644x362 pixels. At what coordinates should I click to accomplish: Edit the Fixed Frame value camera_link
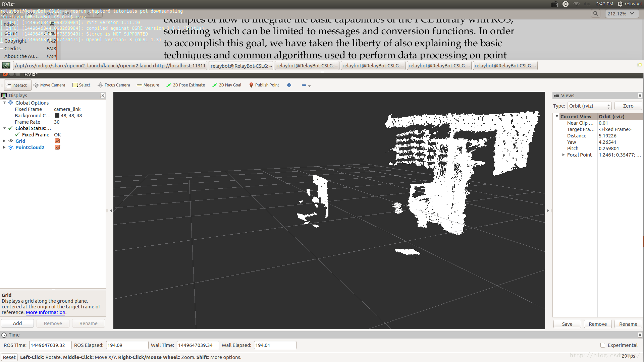click(67, 109)
